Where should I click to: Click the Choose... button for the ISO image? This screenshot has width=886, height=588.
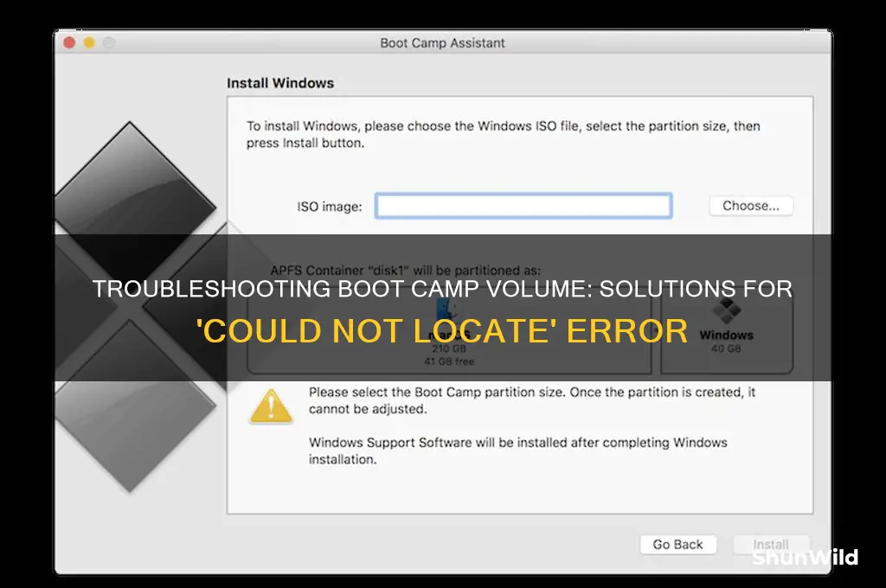point(751,206)
